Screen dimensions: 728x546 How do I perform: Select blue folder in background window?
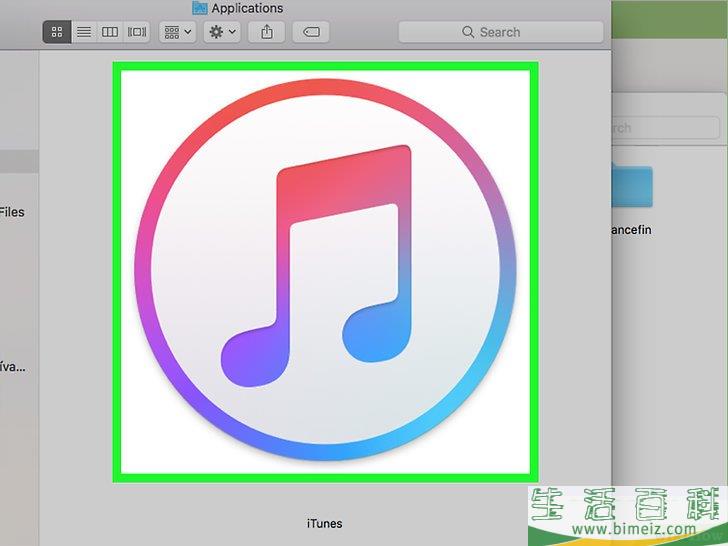(632, 186)
